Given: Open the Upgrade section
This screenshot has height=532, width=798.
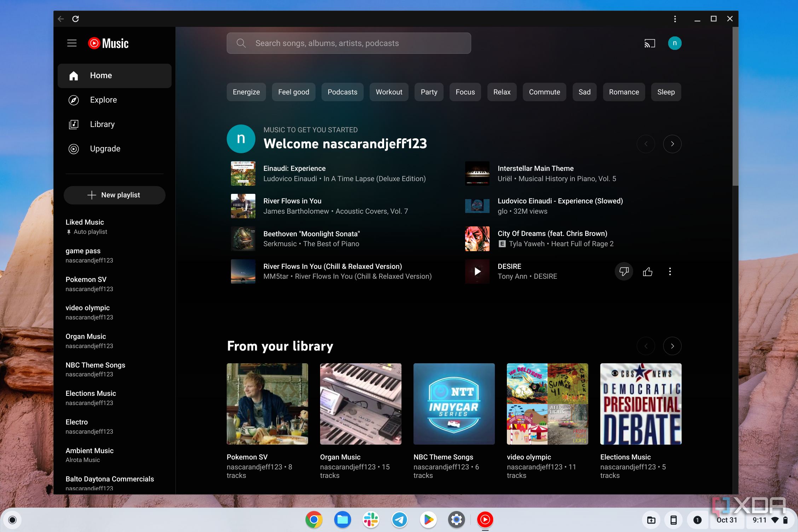Looking at the screenshot, I should point(115,149).
